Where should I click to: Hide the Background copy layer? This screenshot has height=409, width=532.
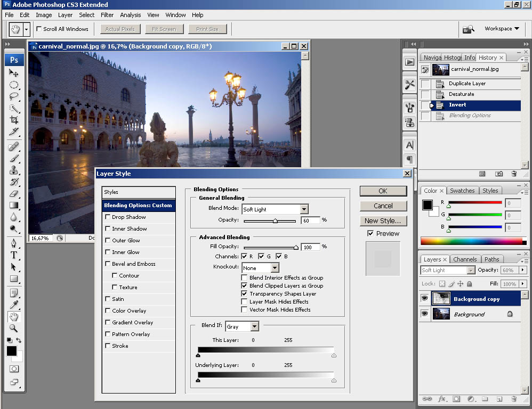425,299
